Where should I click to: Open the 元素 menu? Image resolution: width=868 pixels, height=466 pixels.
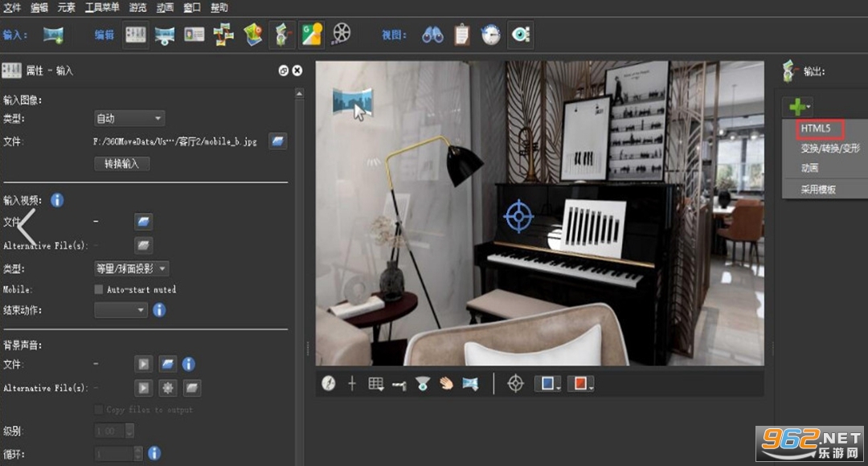point(67,7)
